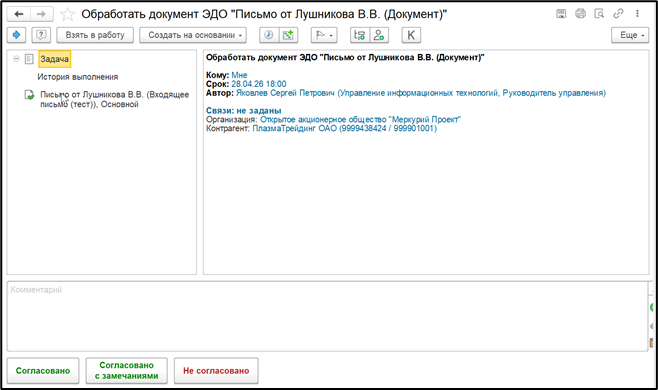Open contractor ПлазмаТрейдинг ОАО link
Screen dimensions: 658x390
[x=345, y=128]
